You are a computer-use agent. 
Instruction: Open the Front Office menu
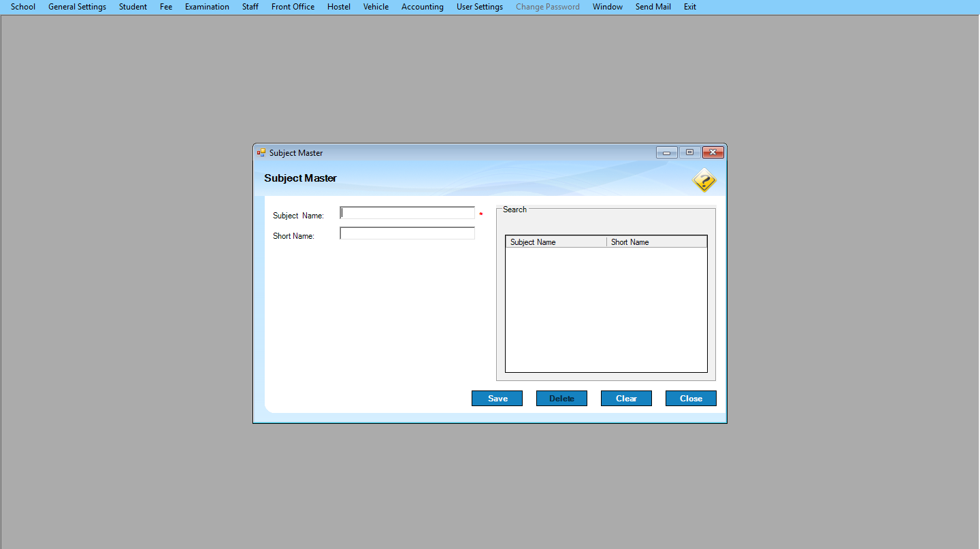click(x=293, y=7)
